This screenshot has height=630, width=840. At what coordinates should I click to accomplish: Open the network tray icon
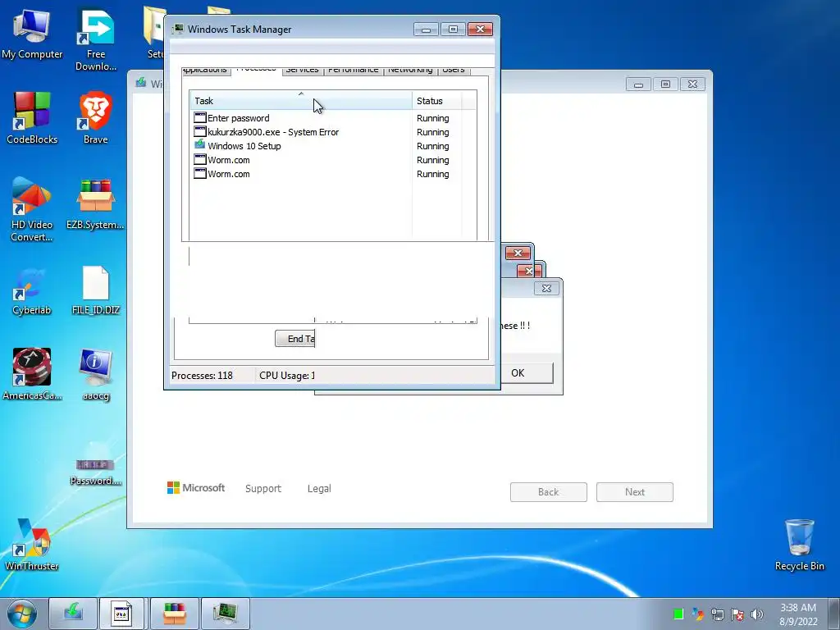point(717,614)
